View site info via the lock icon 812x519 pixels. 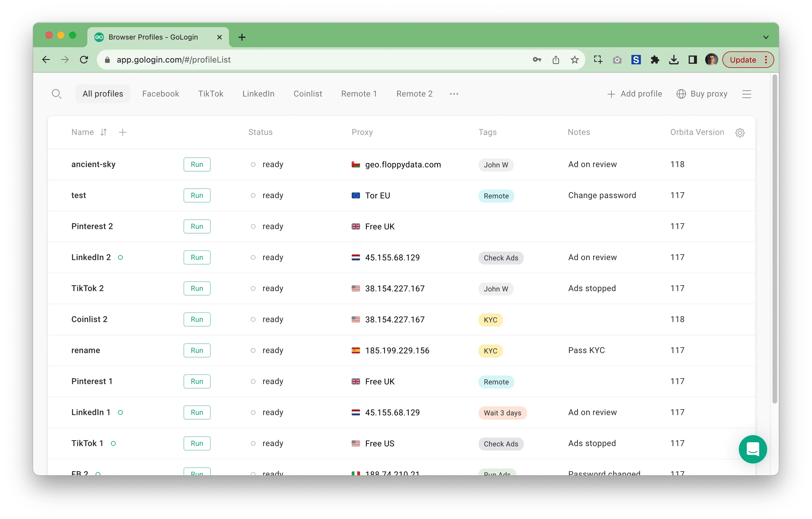point(107,60)
